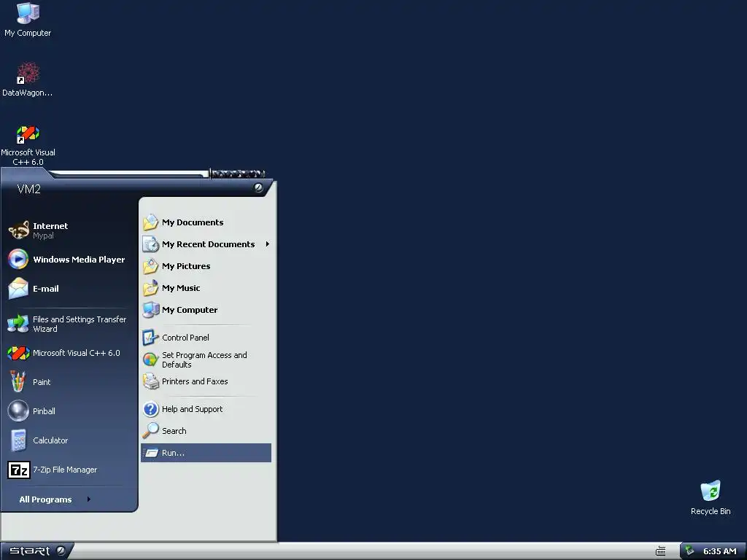Click the keyboard icon in taskbar
The image size is (747, 560).
[661, 551]
